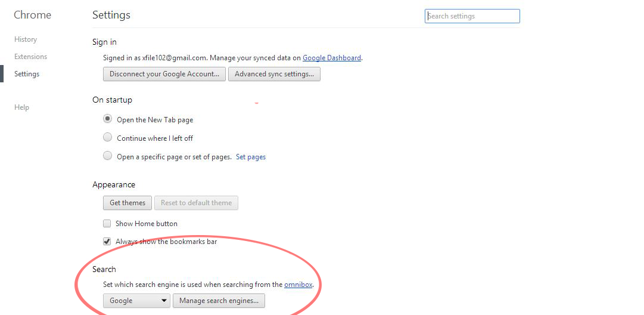Open the History page in sidebar

[26, 39]
